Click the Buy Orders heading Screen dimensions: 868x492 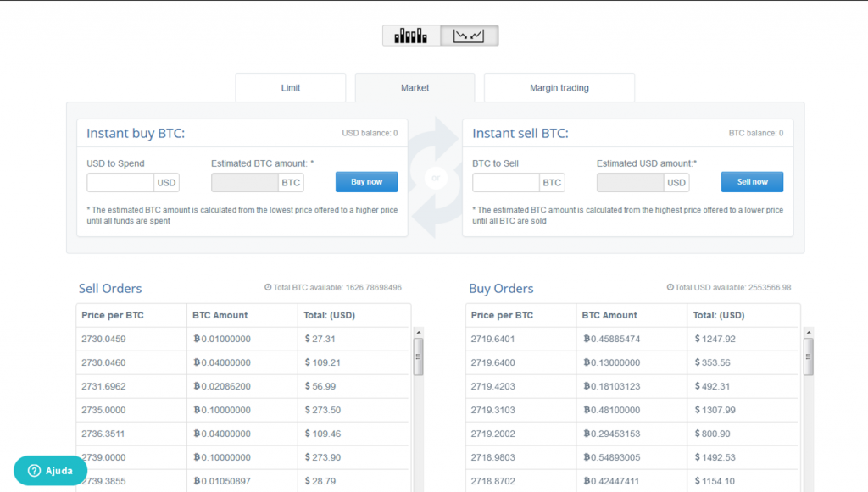point(501,289)
